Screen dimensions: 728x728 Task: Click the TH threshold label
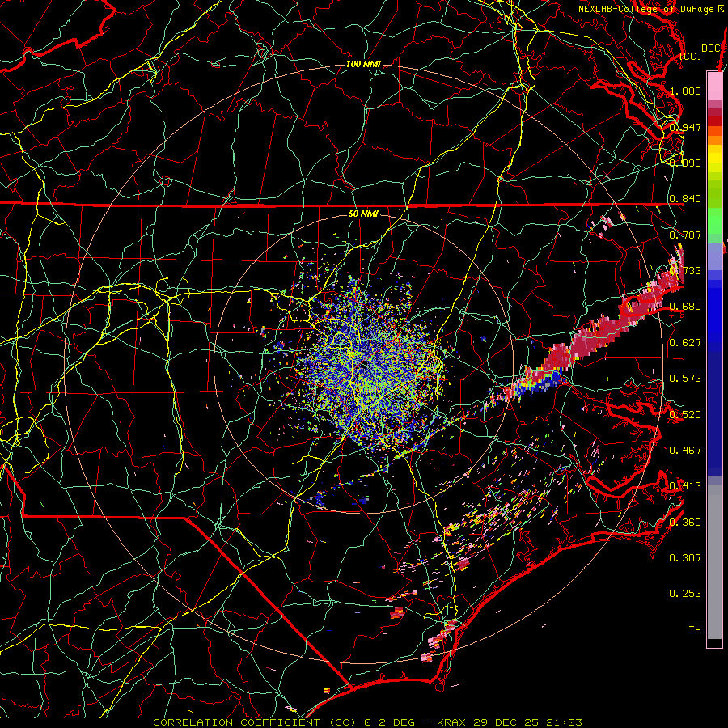(x=695, y=630)
